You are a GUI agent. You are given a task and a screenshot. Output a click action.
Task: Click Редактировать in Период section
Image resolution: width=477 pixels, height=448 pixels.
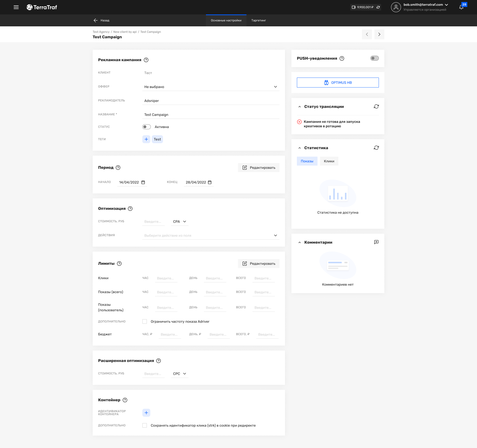point(259,168)
